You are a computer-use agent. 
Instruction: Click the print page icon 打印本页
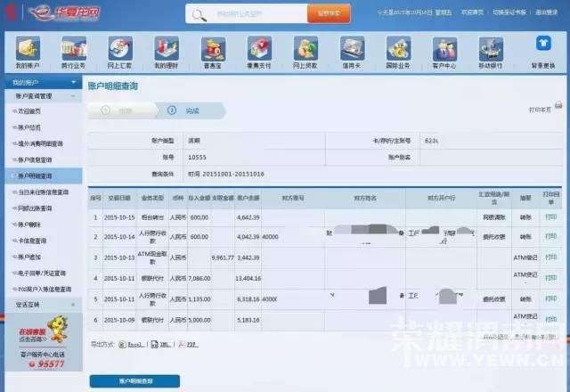[546, 107]
